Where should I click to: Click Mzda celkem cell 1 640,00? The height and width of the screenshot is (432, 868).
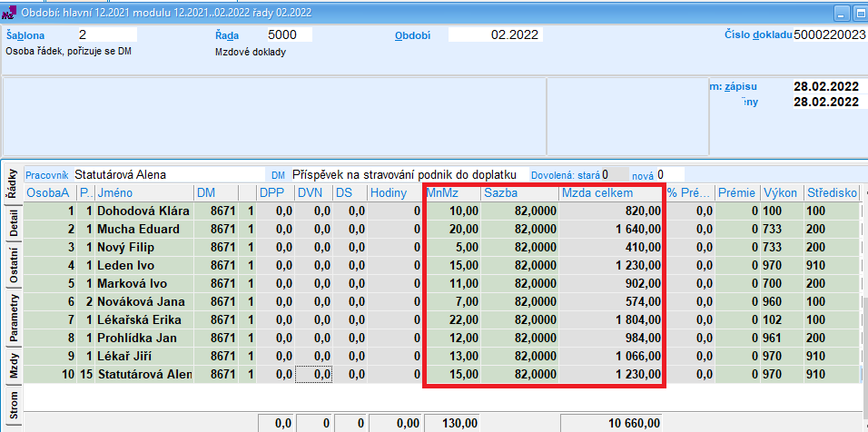(x=611, y=229)
